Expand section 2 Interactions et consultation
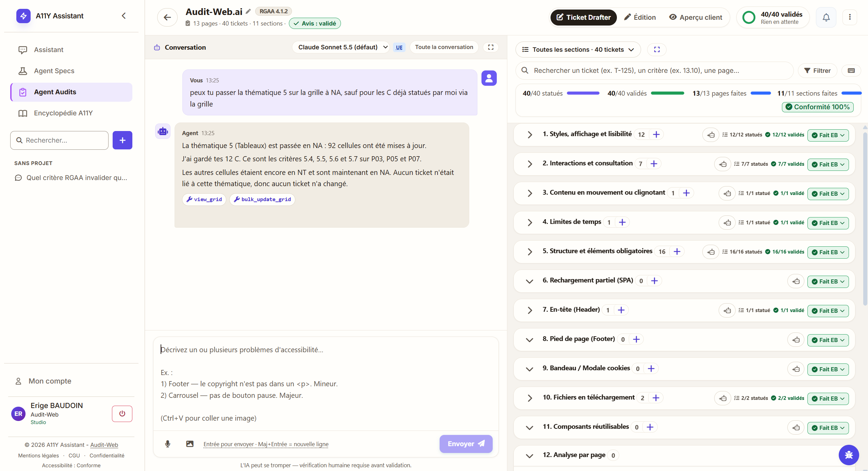868x471 pixels. (529, 164)
